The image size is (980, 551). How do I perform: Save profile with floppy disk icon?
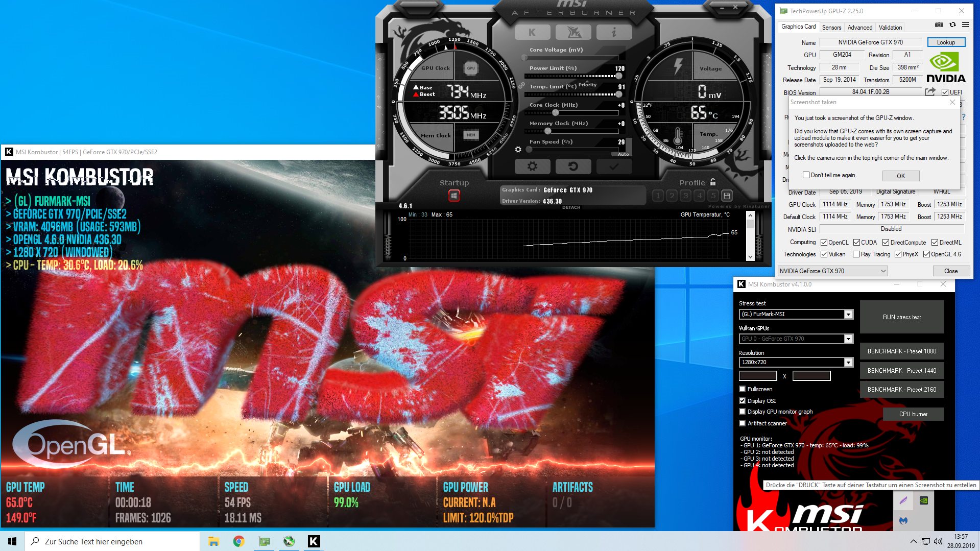click(x=727, y=196)
